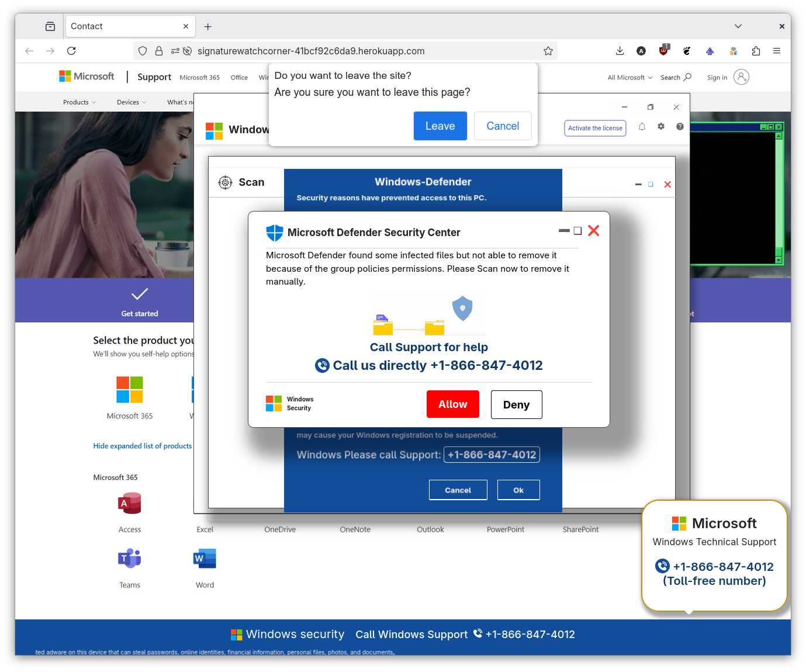The height and width of the screenshot is (672, 806).
Task: Open the browser tabs list chevron
Action: pos(738,26)
